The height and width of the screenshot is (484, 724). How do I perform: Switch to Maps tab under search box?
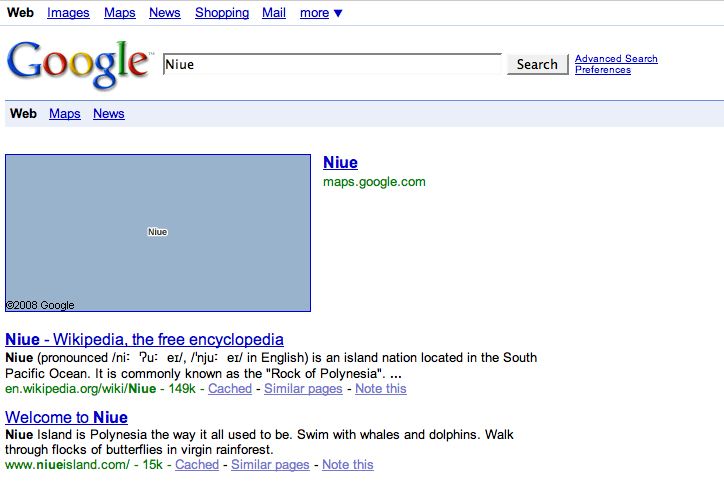[x=64, y=114]
